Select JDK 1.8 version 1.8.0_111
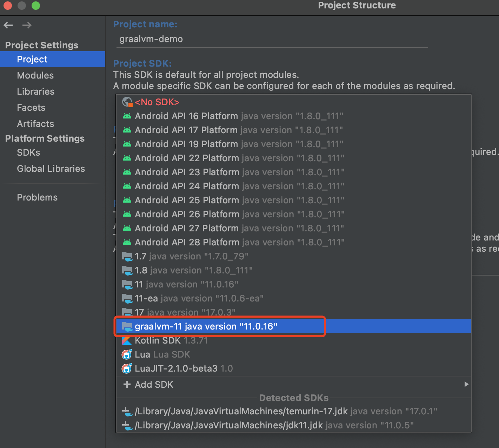The width and height of the screenshot is (499, 448). click(293, 270)
